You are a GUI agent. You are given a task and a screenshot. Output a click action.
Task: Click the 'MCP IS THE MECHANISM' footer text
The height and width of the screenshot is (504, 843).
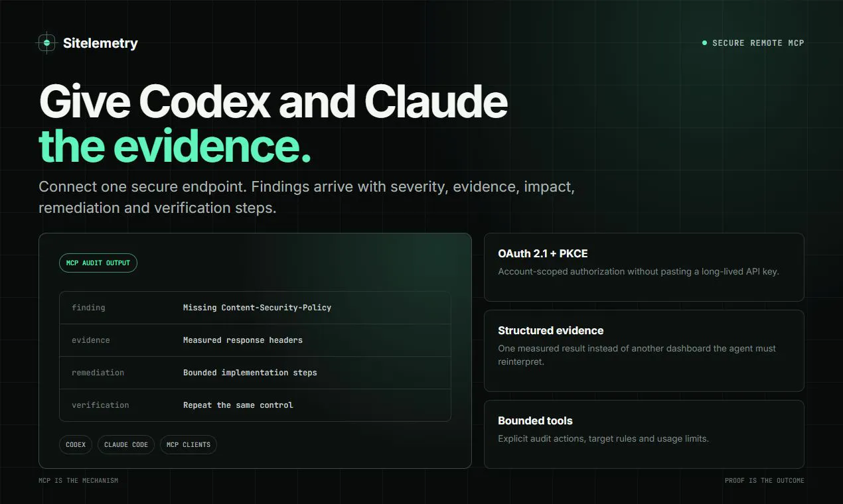coord(78,480)
